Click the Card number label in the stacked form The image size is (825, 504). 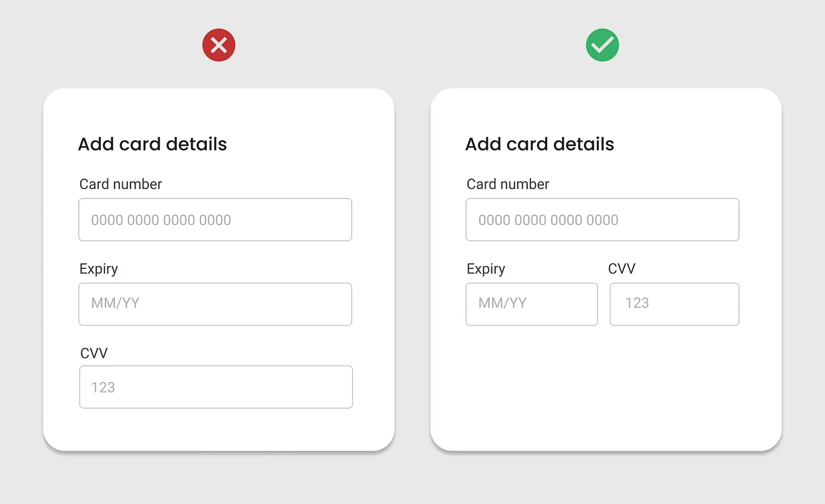[x=121, y=184]
